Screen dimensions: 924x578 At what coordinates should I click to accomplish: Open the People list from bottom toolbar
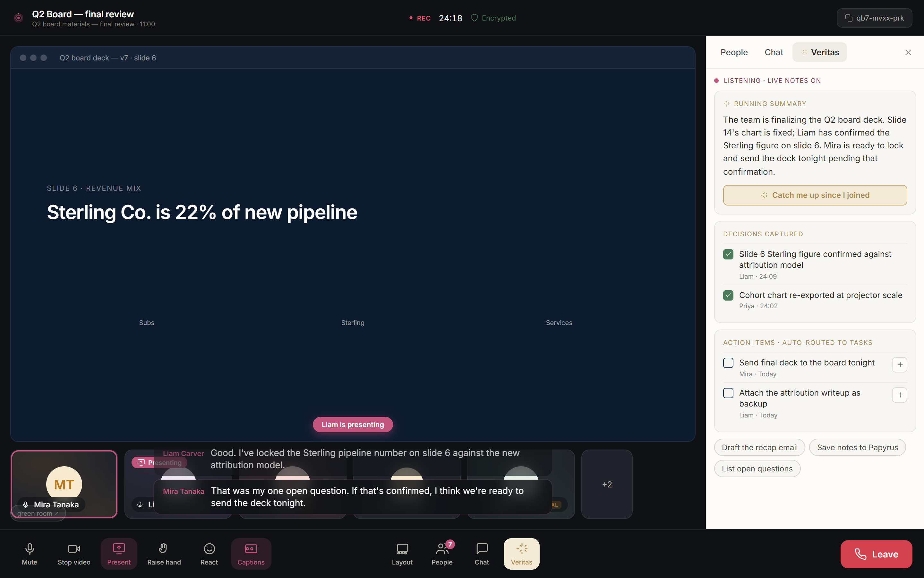442,554
